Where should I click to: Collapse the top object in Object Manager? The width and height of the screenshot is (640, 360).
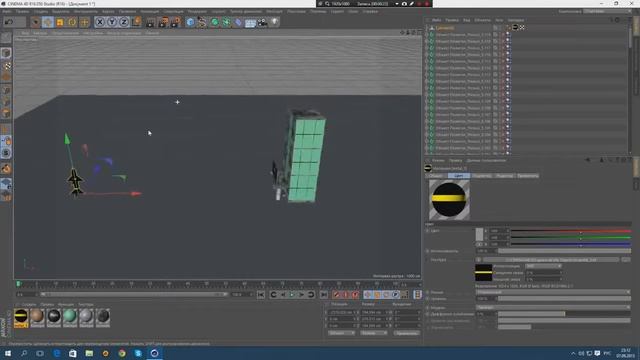[x=427, y=28]
